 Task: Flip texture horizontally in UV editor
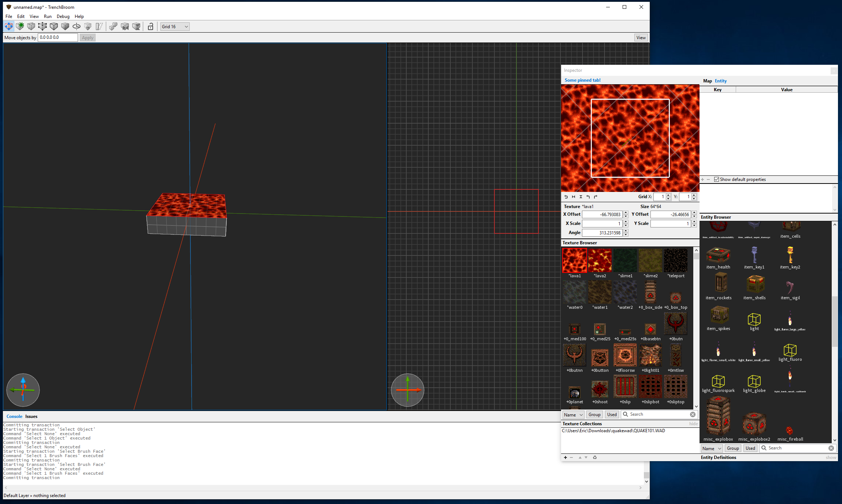tap(574, 197)
